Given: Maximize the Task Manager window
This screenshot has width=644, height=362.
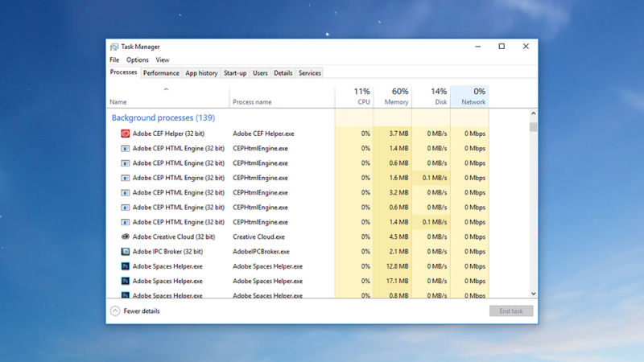Looking at the screenshot, I should tap(502, 47).
